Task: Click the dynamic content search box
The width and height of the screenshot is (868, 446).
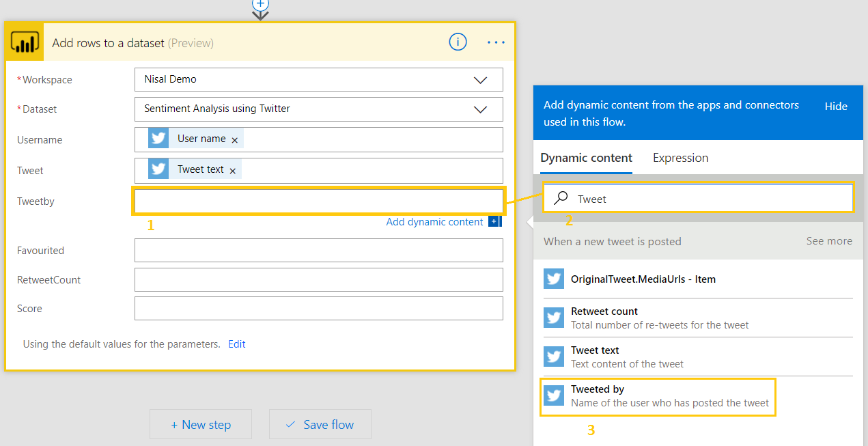Action: click(698, 199)
